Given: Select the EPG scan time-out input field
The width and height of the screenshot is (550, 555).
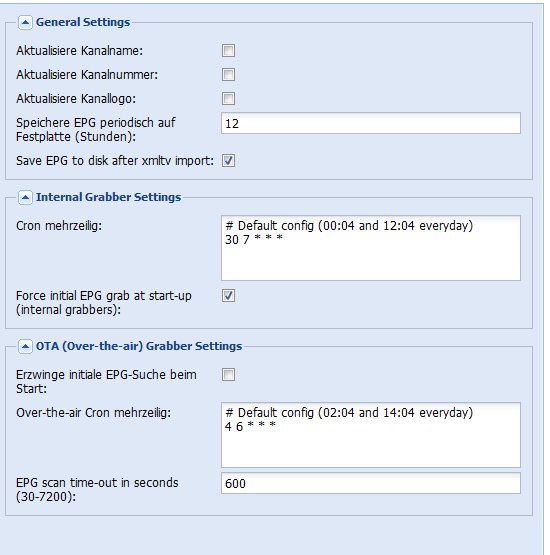Looking at the screenshot, I should click(x=371, y=483).
